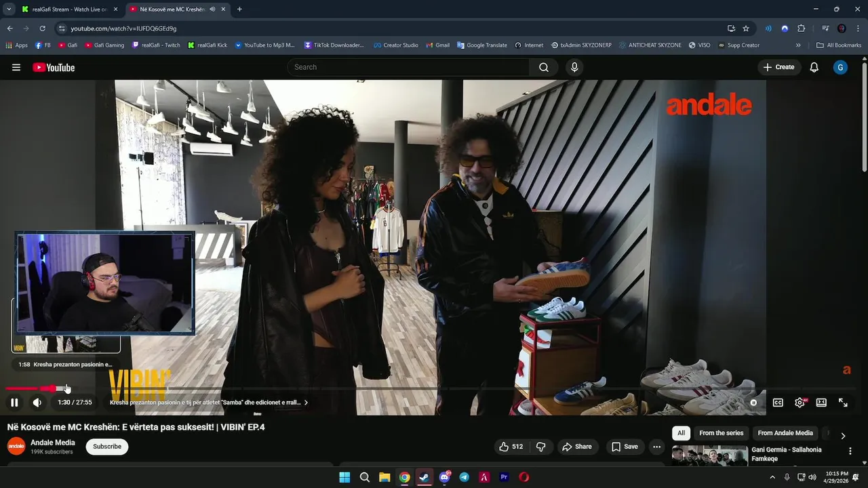Open Gafi Gaming bookmark
This screenshot has width=868, height=488.
[104, 45]
